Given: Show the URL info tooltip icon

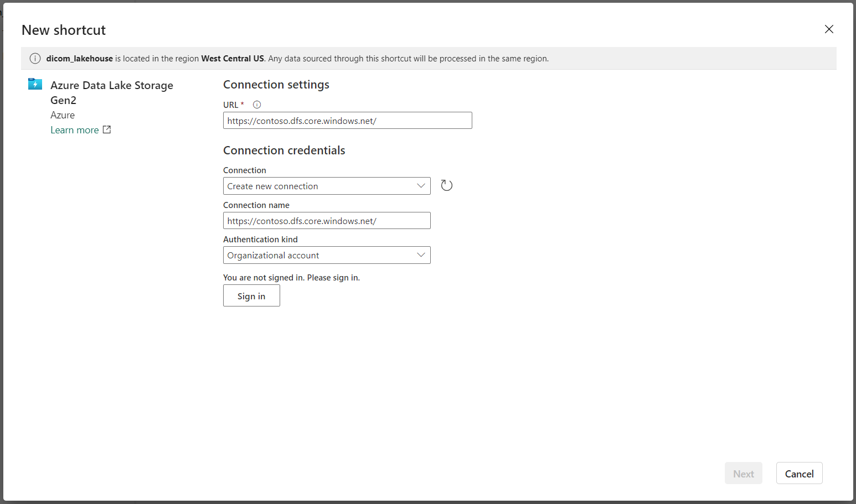Looking at the screenshot, I should (257, 105).
